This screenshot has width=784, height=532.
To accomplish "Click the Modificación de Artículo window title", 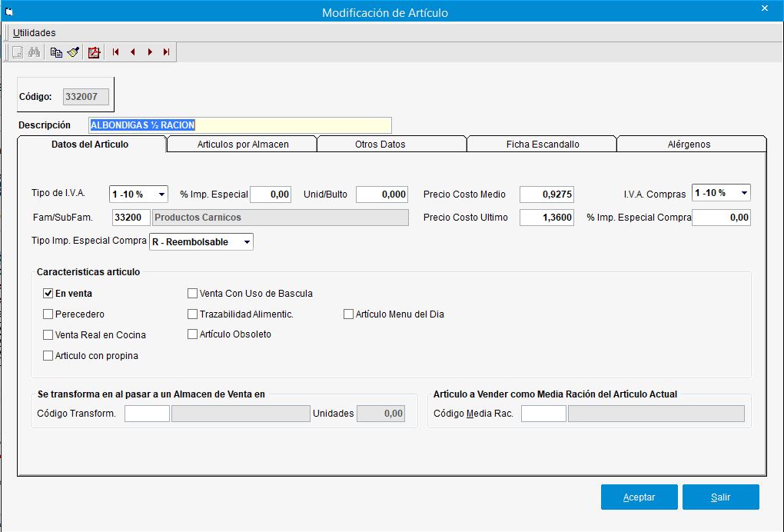I will click(385, 12).
